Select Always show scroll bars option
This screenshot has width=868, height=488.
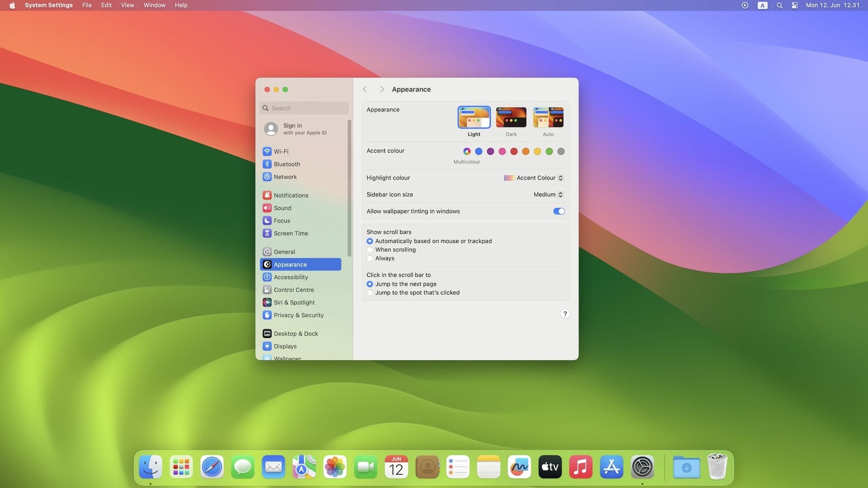(x=370, y=258)
